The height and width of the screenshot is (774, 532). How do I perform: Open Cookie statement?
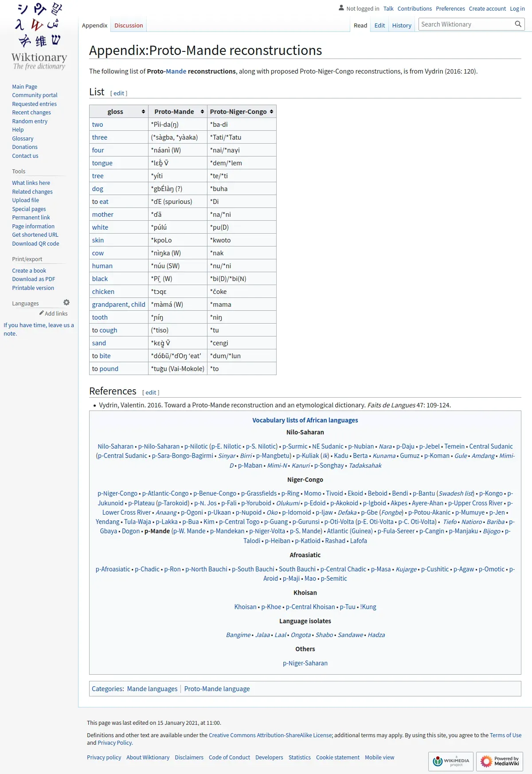click(x=338, y=757)
